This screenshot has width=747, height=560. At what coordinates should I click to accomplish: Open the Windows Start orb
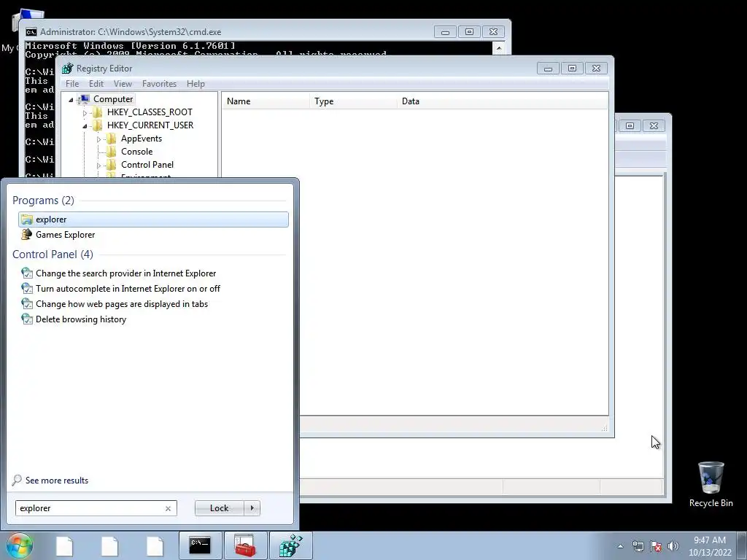click(x=19, y=545)
